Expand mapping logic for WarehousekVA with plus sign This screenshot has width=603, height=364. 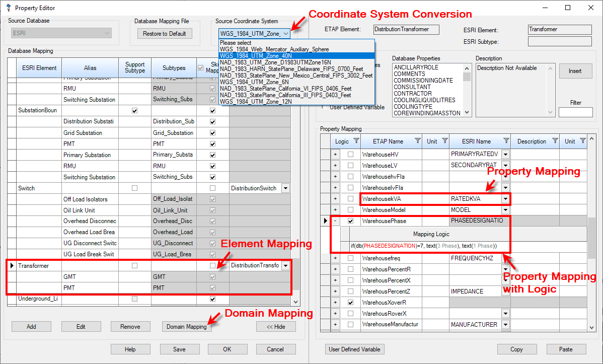(335, 198)
